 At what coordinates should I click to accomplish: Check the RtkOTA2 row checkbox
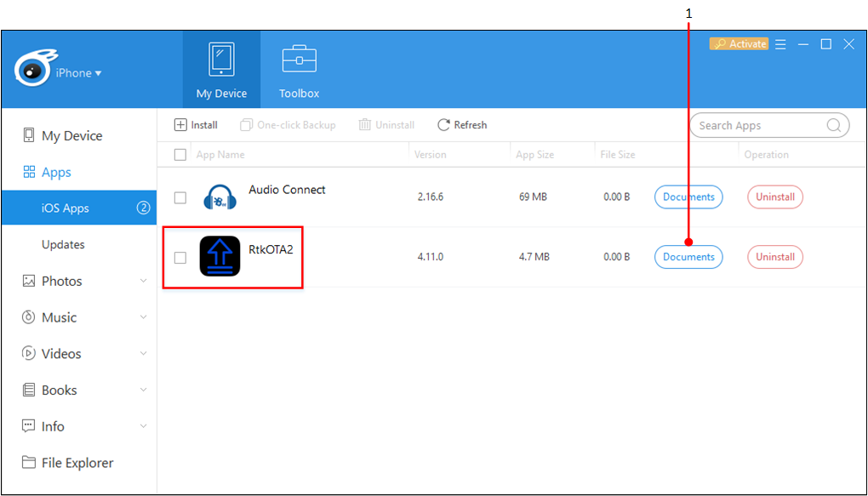coord(180,258)
